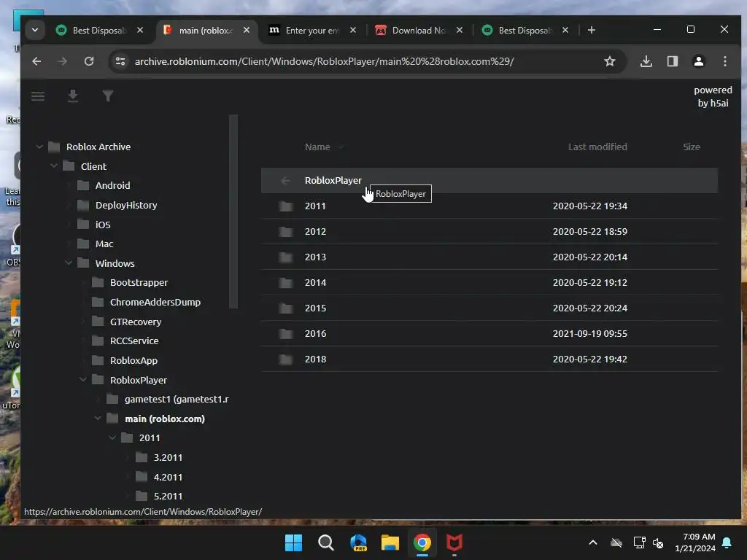The height and width of the screenshot is (560, 747).
Task: Open Android folder in tree
Action: (x=112, y=185)
